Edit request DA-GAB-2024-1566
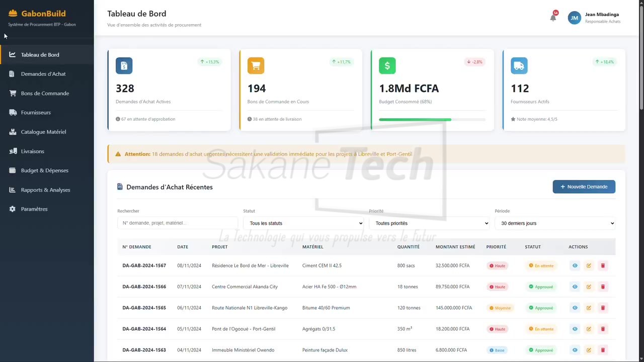Screen dimensions: 644x362 (589, 287)
